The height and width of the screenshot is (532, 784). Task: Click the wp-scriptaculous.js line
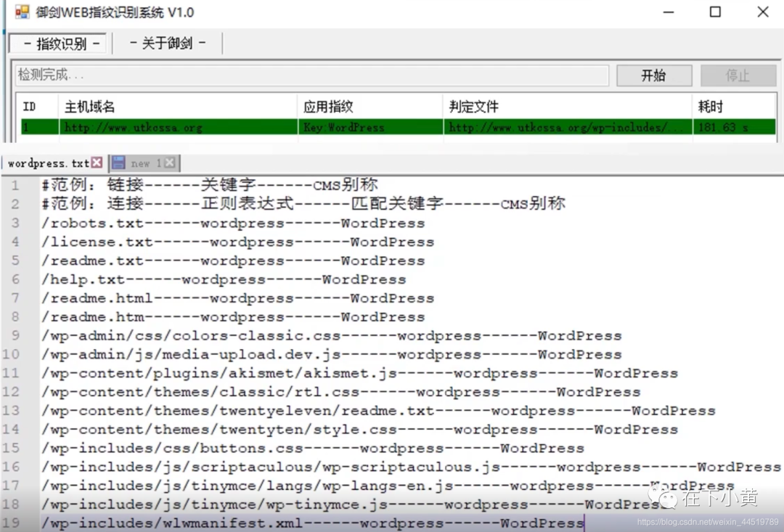pos(411,467)
